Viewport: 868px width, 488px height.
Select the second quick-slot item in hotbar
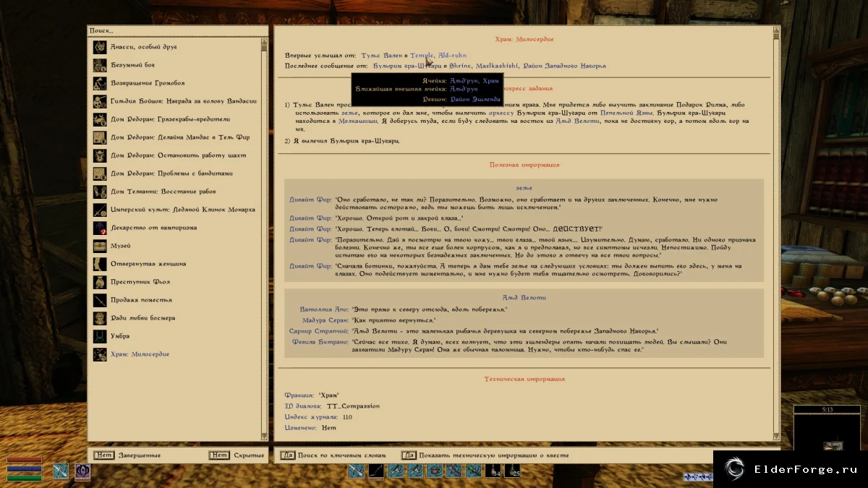(375, 471)
